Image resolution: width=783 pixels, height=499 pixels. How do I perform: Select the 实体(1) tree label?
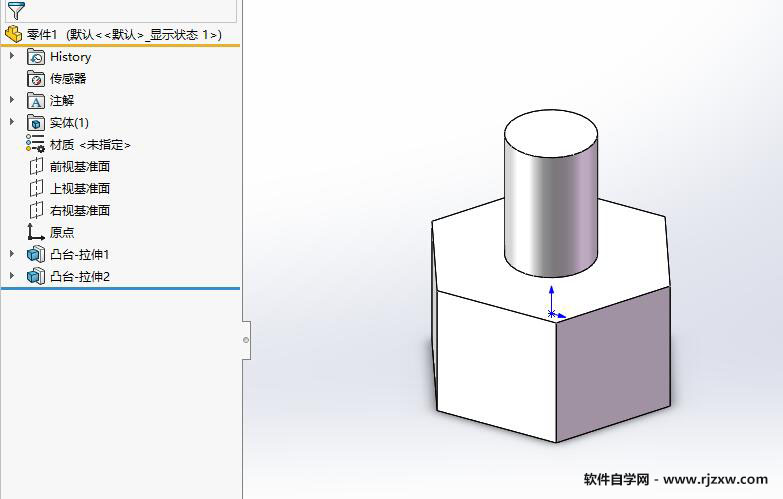pyautogui.click(x=69, y=123)
